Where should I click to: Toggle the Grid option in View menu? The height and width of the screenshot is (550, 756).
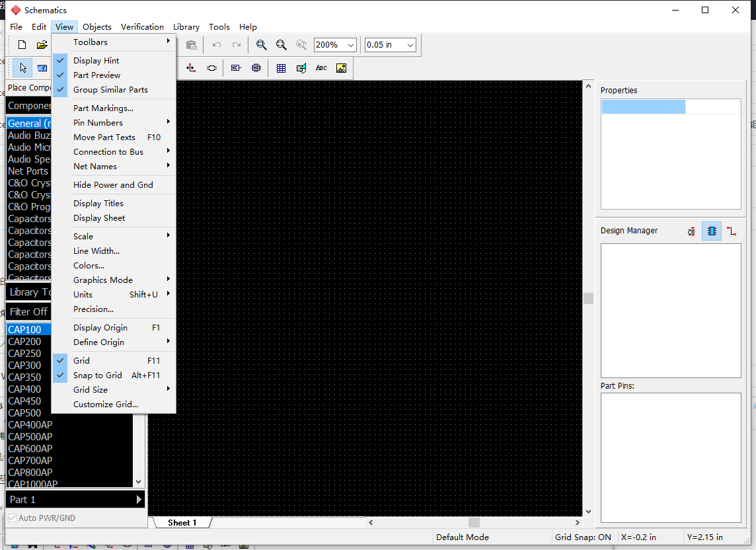81,361
